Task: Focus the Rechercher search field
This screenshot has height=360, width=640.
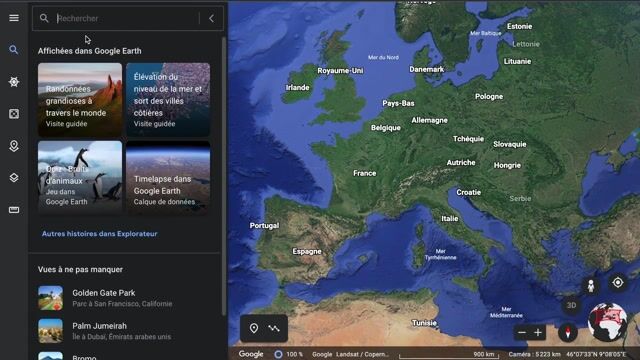Action: coord(127,18)
